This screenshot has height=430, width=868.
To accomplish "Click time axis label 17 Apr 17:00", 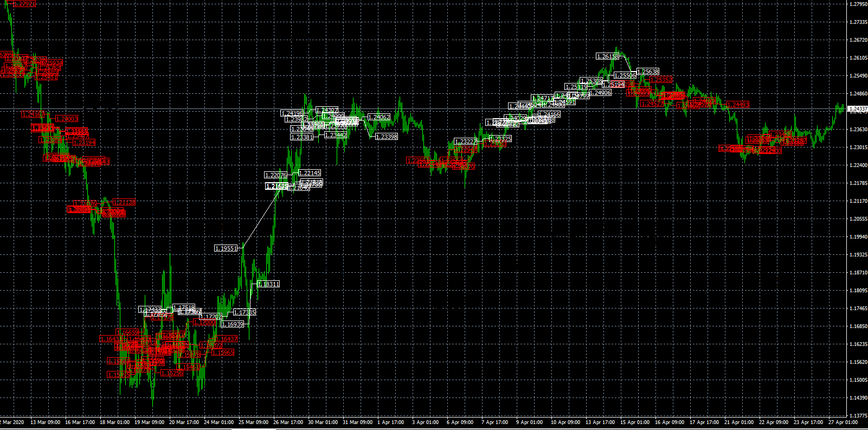I will (704, 422).
